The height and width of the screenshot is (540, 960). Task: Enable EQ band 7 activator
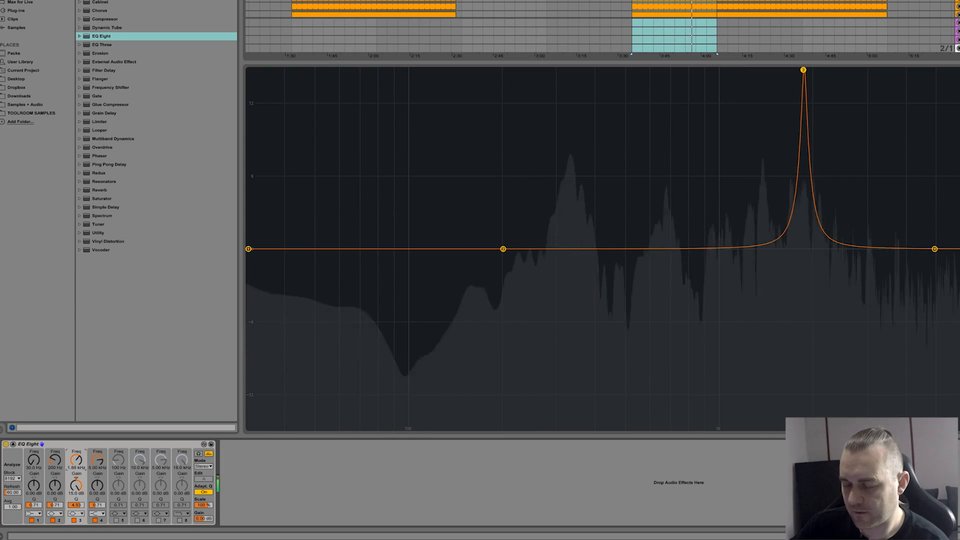(x=158, y=520)
